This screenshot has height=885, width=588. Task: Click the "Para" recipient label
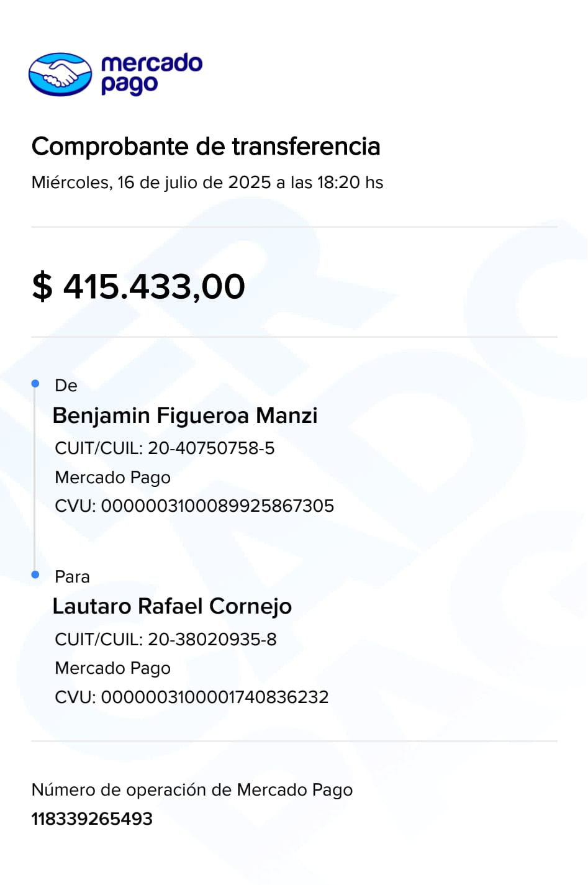tap(72, 577)
